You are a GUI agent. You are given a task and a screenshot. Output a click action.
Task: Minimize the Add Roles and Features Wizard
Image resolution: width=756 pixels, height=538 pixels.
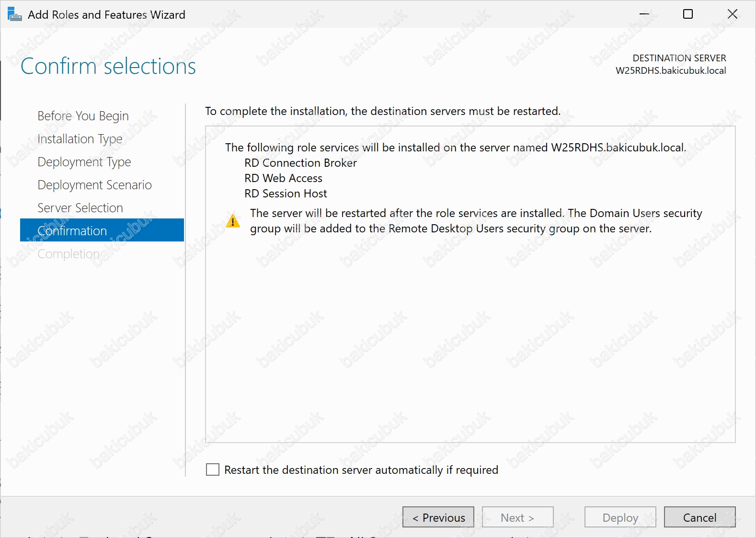coord(644,14)
